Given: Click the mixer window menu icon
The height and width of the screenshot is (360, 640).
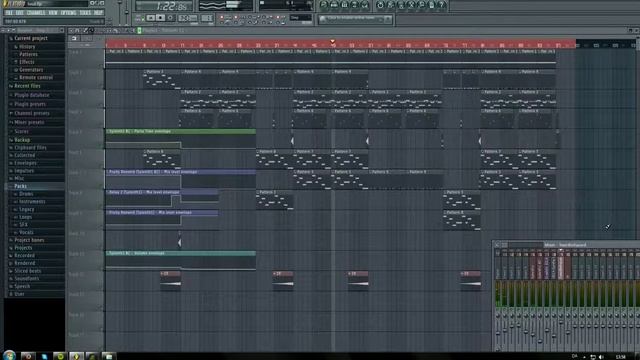Looking at the screenshot, I should (497, 245).
